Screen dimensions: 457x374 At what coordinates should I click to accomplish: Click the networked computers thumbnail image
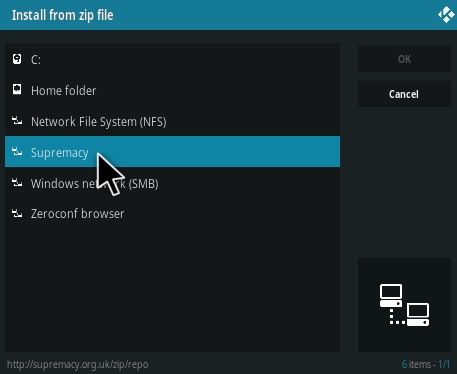click(404, 305)
